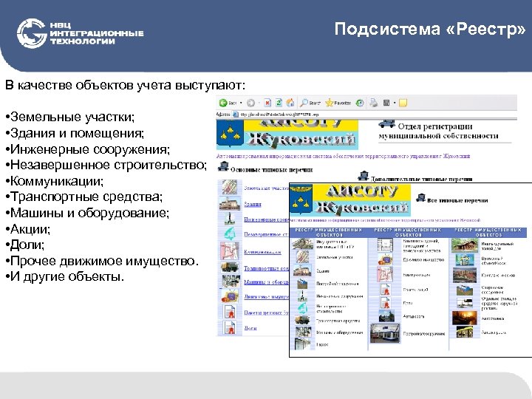Click the Основные типовые перечни heading
This screenshot has height=399, width=532.
(271, 170)
